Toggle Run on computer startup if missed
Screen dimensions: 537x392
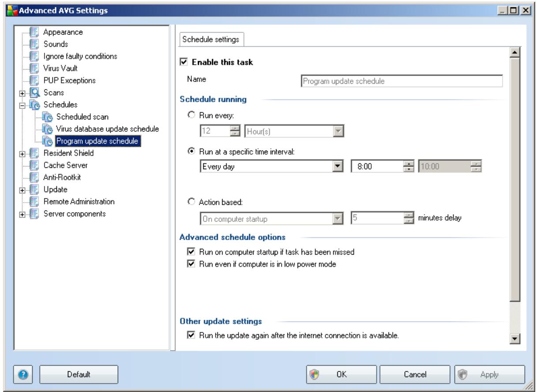(x=191, y=252)
